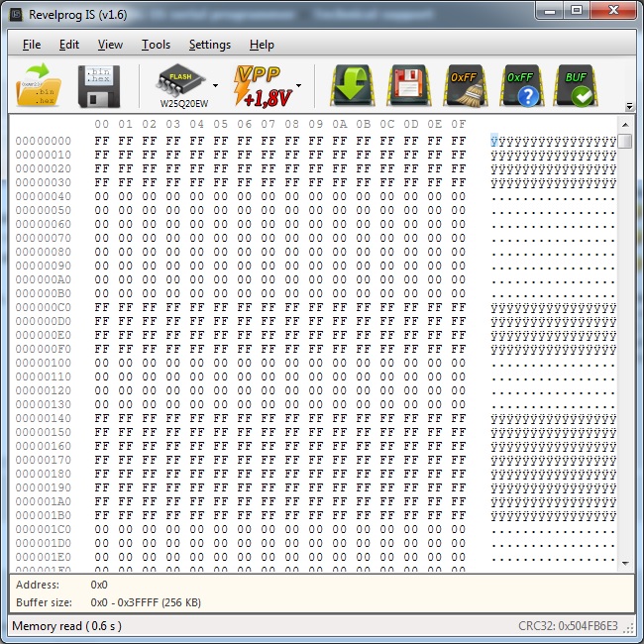Open the Edit menu
The width and height of the screenshot is (644, 644).
coord(69,45)
